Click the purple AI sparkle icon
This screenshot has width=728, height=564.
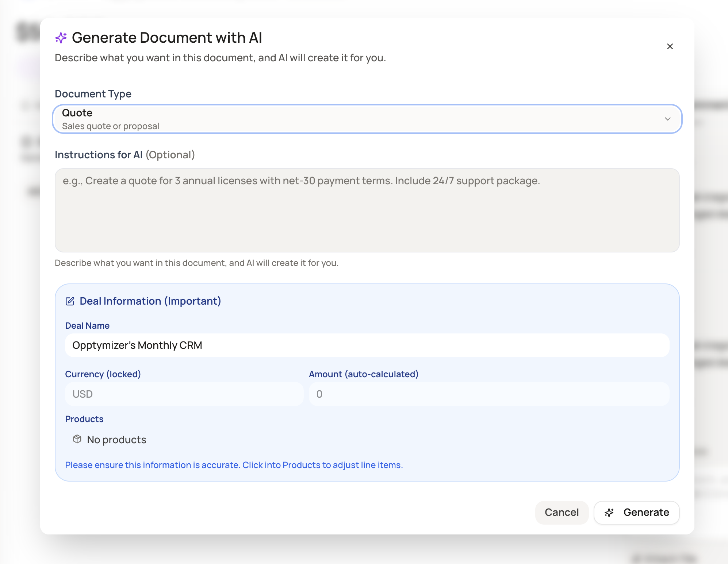(x=61, y=38)
